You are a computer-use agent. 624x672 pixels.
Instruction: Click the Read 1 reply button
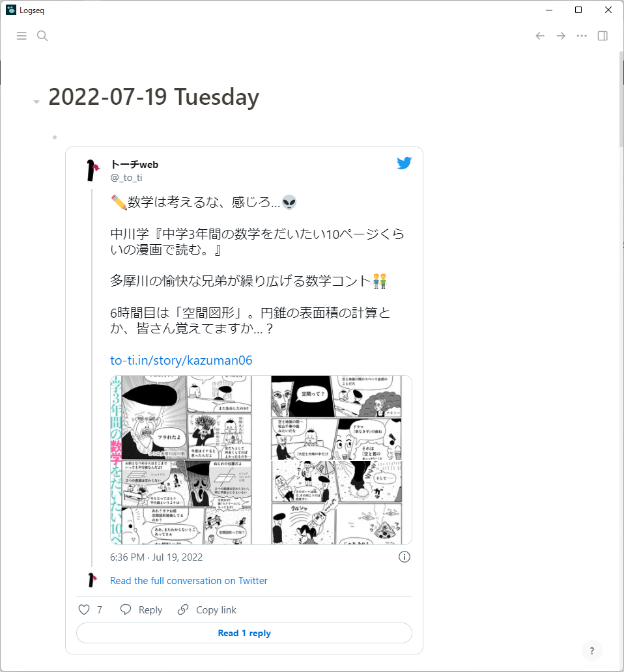point(244,633)
